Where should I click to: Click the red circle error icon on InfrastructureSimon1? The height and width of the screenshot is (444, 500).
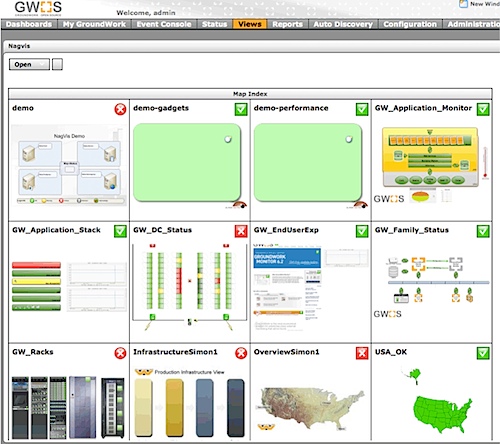pyautogui.click(x=241, y=353)
